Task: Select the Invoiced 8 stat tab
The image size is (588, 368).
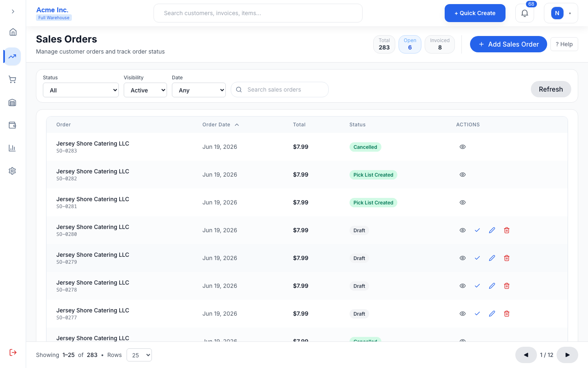Action: [x=440, y=44]
